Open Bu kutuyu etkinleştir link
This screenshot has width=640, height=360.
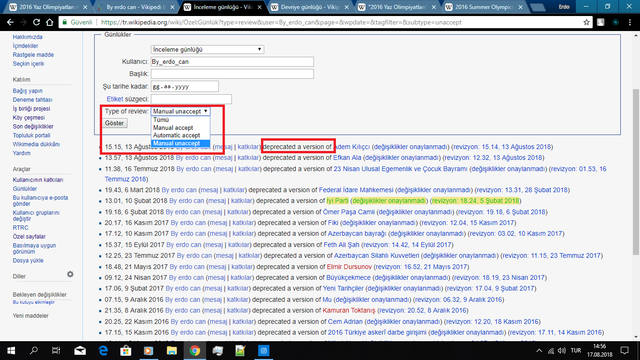[x=33, y=302]
